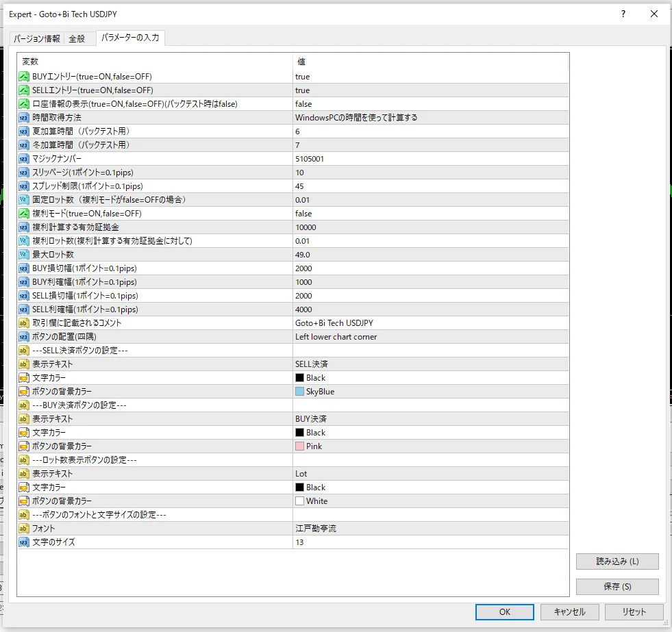Click the icon beside 最大ロット数 row
This screenshot has width=672, height=632.
tap(24, 255)
